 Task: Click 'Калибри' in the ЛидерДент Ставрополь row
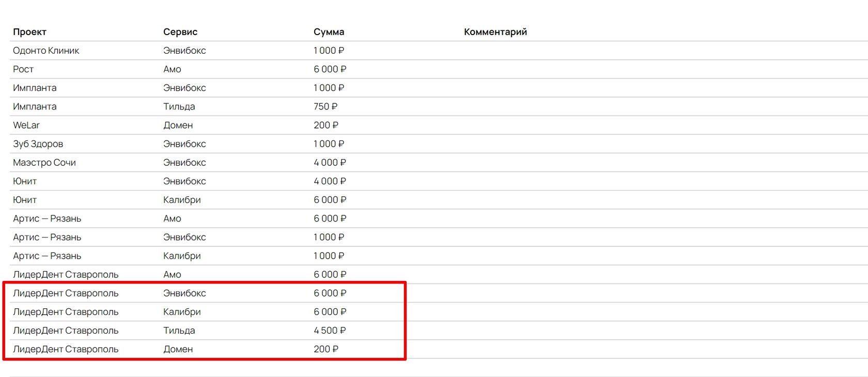182,312
